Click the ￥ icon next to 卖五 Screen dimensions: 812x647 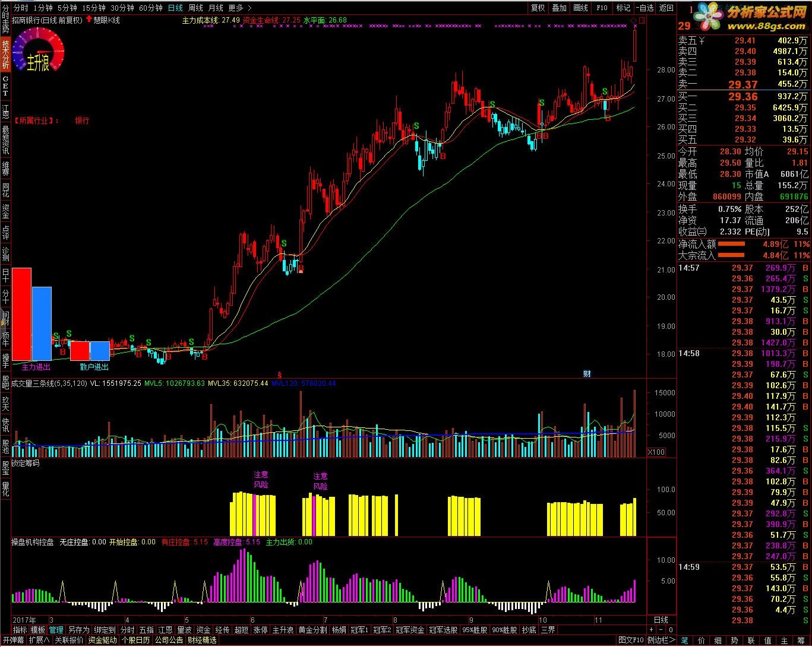tap(702, 40)
